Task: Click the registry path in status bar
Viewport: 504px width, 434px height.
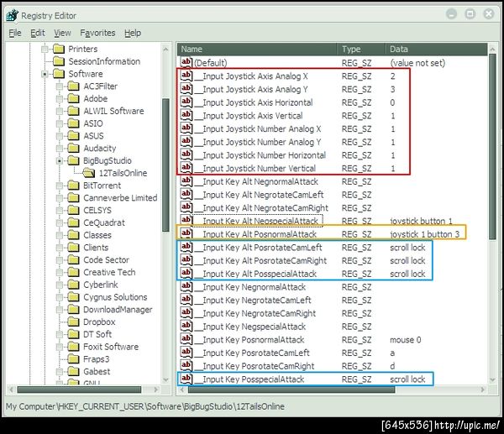Action: point(145,406)
